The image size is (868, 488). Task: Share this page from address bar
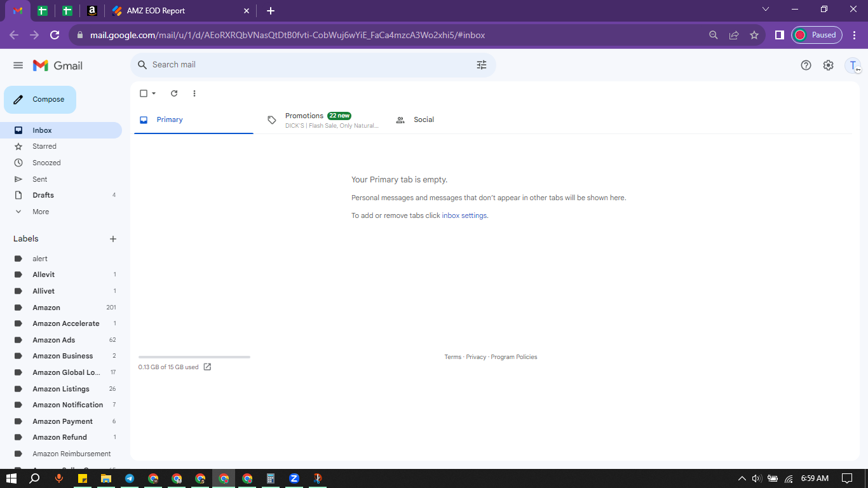tap(734, 35)
